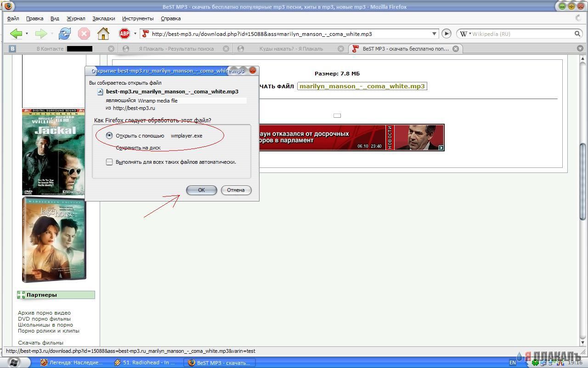The height and width of the screenshot is (368, 588).
Task: Click the Отмена button
Action: click(x=236, y=190)
